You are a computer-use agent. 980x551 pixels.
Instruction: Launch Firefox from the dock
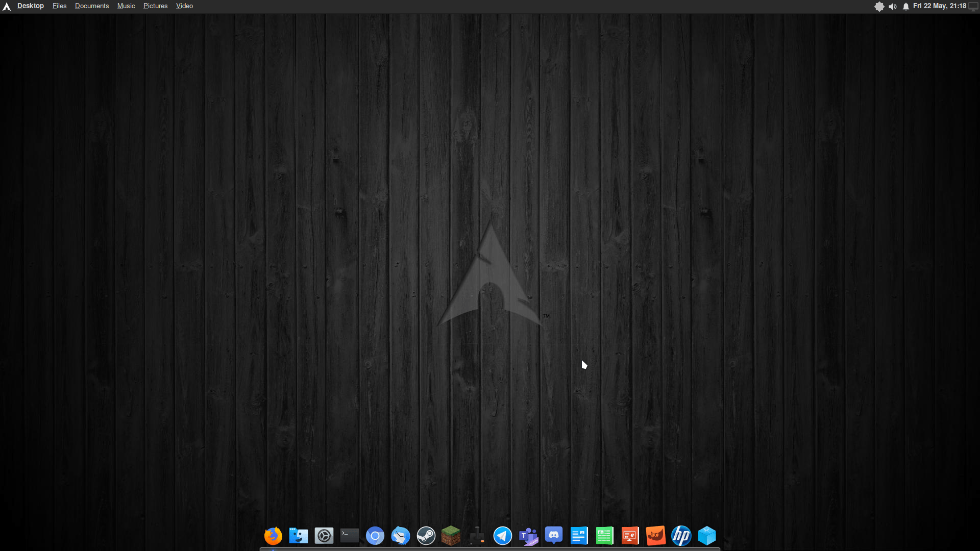pos(273,536)
